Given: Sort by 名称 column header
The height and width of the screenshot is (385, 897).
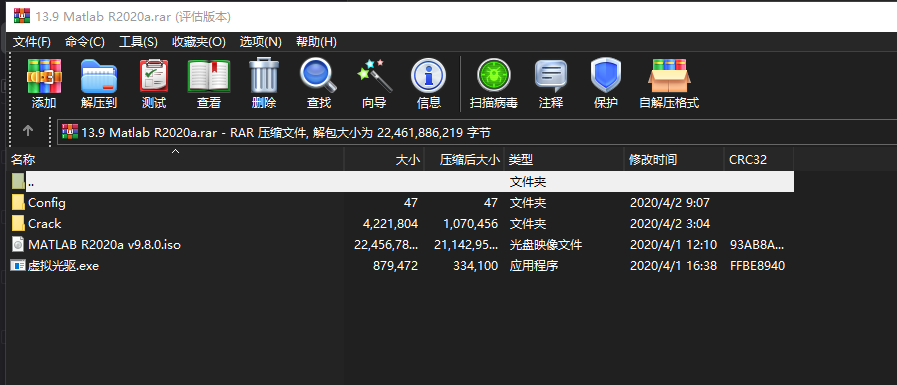Looking at the screenshot, I should pos(176,159).
